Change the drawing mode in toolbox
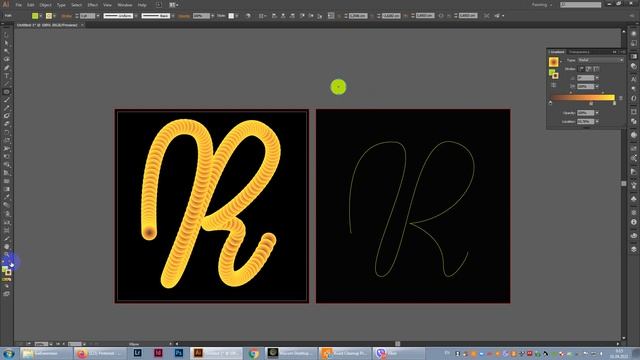 click(x=7, y=287)
